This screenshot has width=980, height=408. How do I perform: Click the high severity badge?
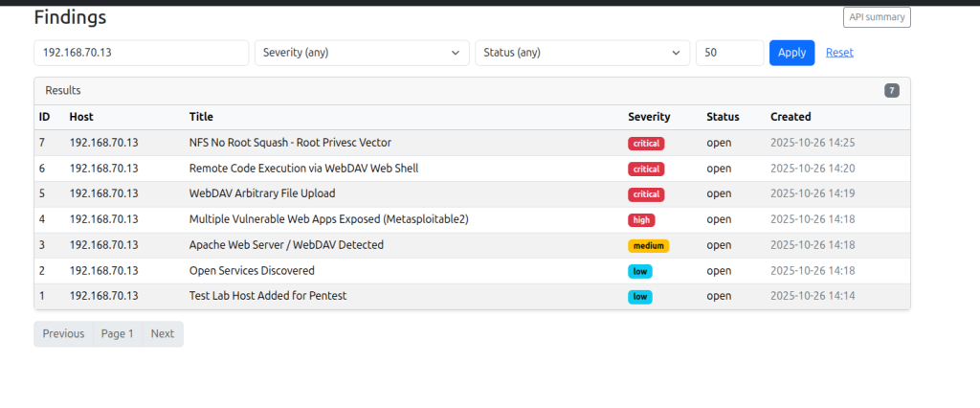tap(641, 220)
